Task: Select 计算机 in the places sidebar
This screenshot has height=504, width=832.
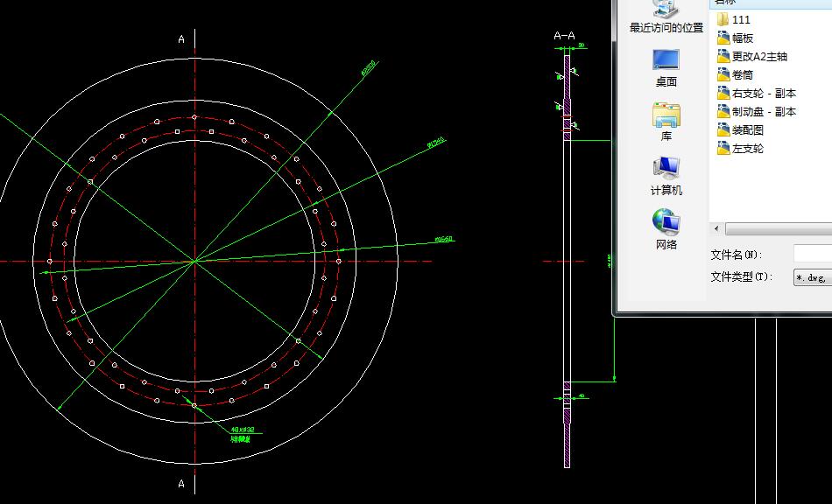Action: click(666, 177)
